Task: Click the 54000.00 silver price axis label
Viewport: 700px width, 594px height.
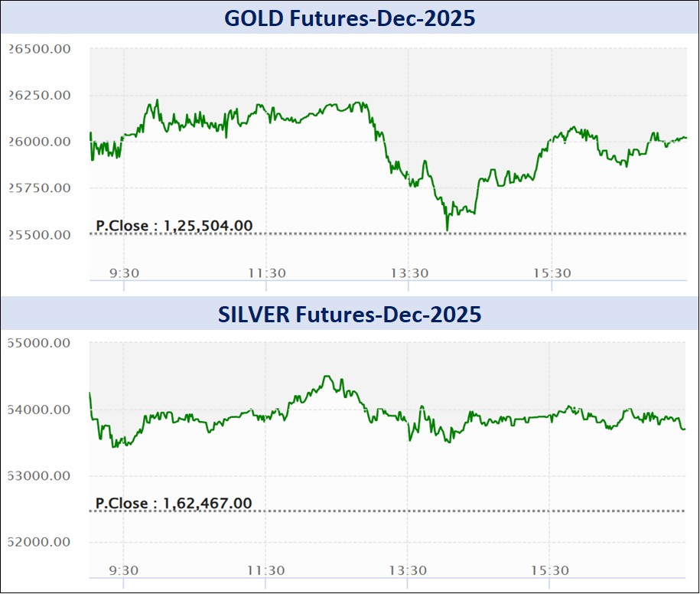Action: (40, 410)
